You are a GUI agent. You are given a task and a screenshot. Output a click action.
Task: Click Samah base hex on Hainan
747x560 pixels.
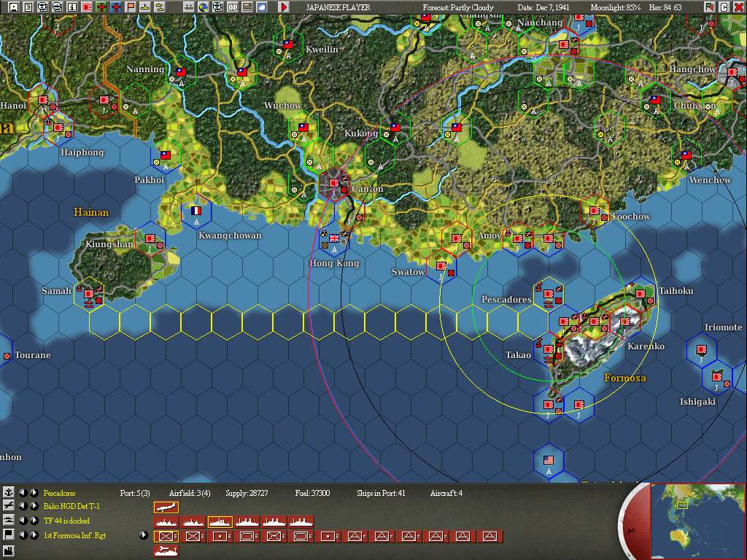click(x=89, y=295)
